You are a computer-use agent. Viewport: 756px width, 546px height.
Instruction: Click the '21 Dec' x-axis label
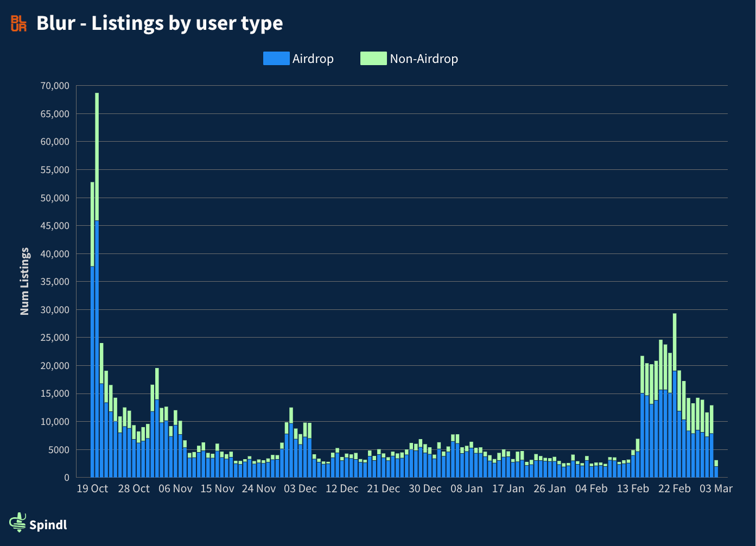point(384,488)
